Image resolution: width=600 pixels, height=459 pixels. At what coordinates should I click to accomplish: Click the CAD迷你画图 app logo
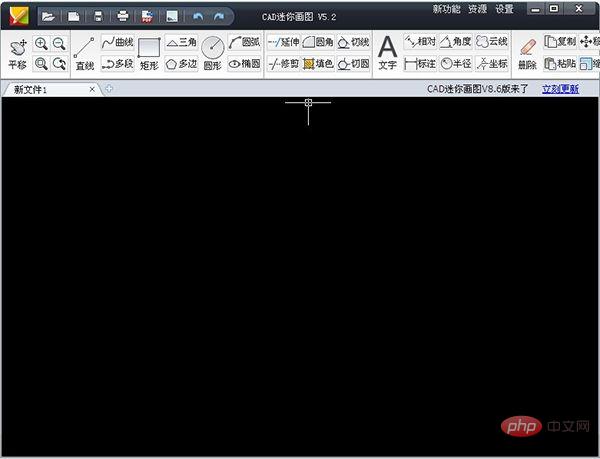[x=19, y=16]
